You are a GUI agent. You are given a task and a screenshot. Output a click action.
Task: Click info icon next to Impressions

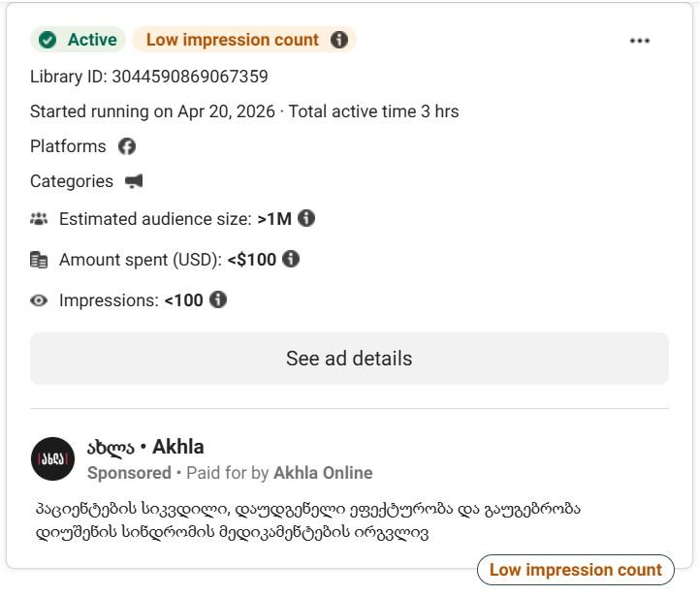218,299
